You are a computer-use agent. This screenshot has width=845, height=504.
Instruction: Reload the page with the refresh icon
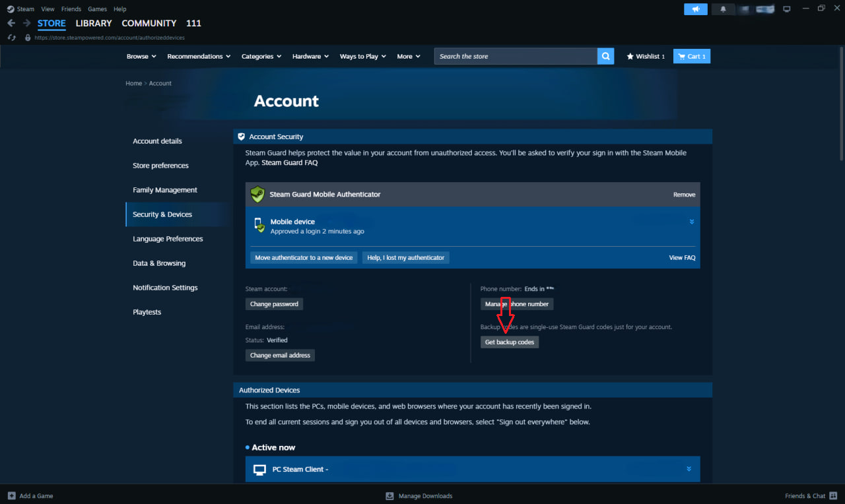(x=11, y=38)
